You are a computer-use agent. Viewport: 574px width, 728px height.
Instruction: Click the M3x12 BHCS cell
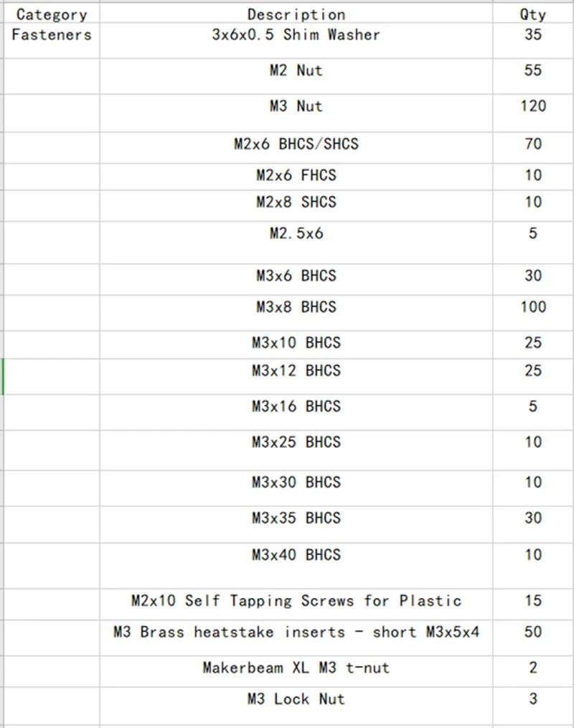[x=296, y=376]
